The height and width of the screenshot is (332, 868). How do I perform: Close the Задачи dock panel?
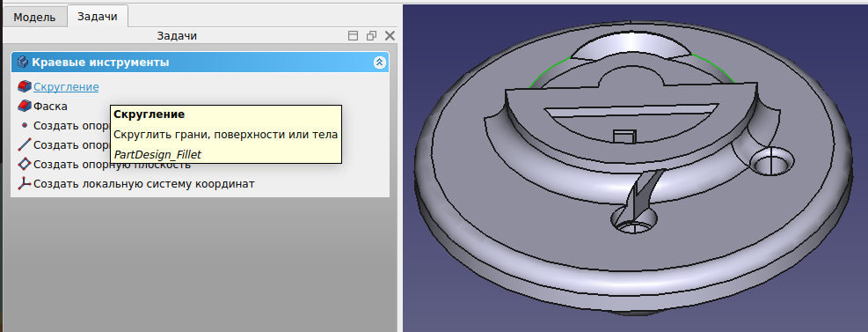tap(390, 35)
